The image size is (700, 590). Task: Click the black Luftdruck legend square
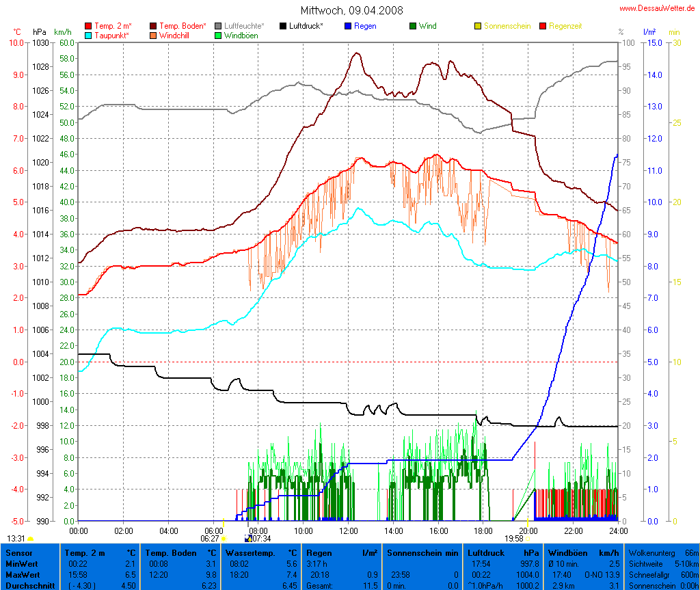(283, 26)
